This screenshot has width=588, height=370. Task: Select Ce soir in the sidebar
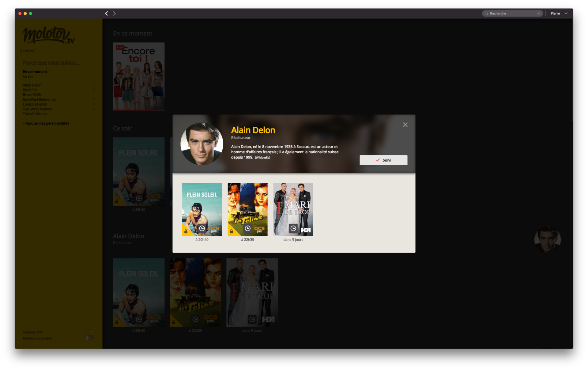pyautogui.click(x=28, y=77)
